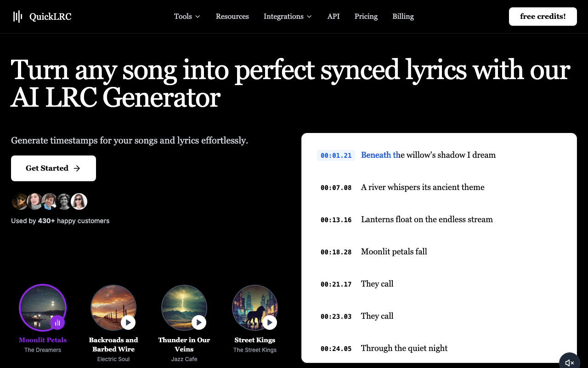This screenshot has width=588, height=368.
Task: Click lyric 'Moonlit petals fall'
Action: (394, 252)
